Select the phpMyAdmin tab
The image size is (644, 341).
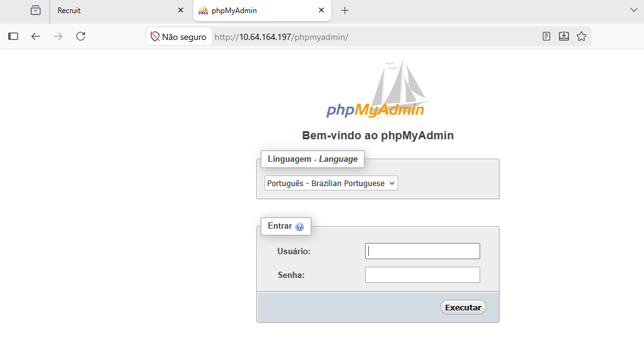click(262, 11)
